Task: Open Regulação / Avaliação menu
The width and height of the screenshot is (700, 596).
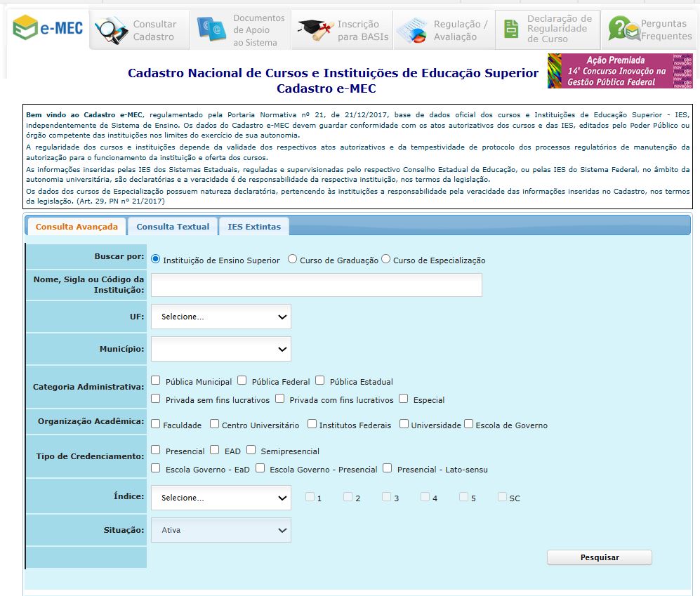Action: [444, 30]
